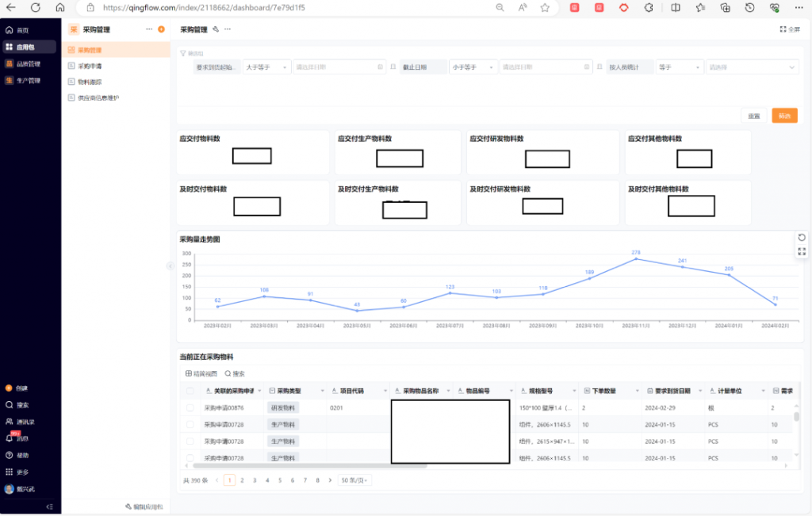Open 搜索 in the dark sidebar

[17, 405]
